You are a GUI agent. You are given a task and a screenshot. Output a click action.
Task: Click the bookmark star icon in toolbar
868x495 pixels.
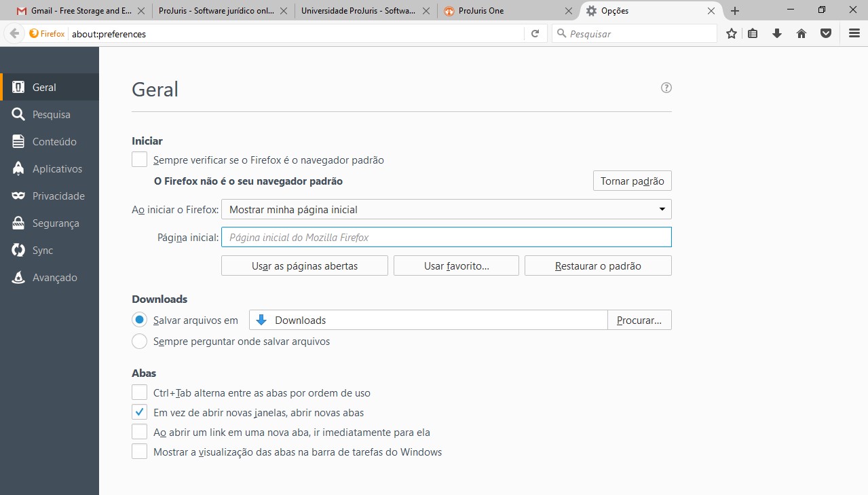pyautogui.click(x=731, y=33)
